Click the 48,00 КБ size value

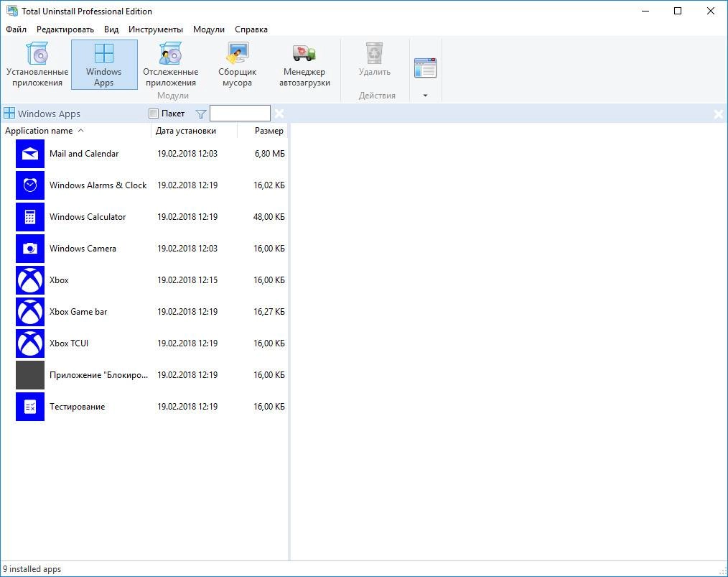tap(269, 217)
